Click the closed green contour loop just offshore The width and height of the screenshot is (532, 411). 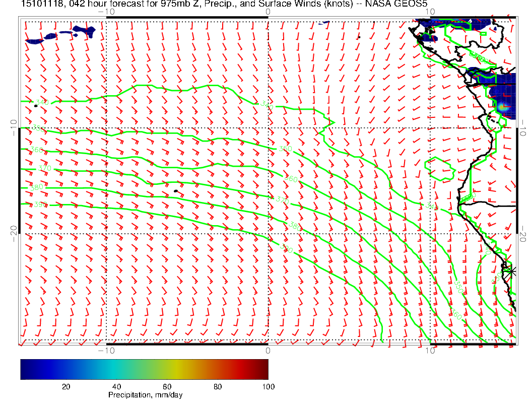pyautogui.click(x=440, y=169)
